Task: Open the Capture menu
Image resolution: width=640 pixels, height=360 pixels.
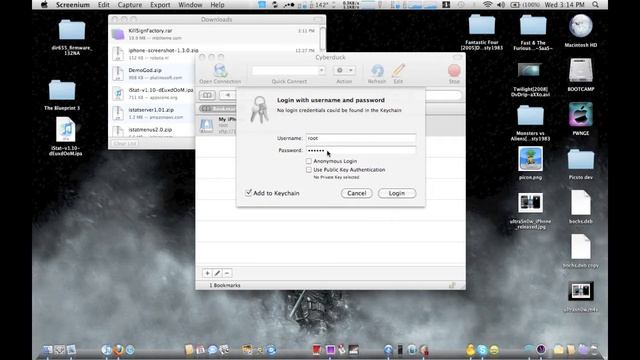Action: pyautogui.click(x=130, y=5)
